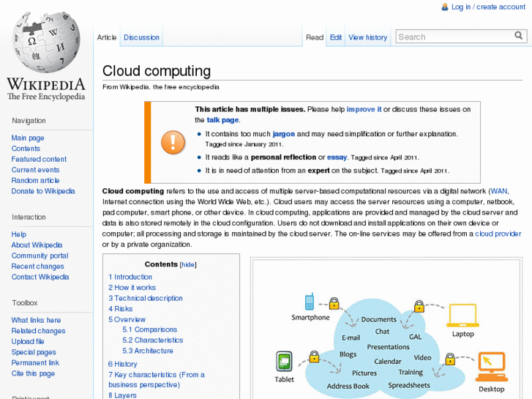Image resolution: width=532 pixels, height=399 pixels.
Task: Open Featured content
Action: point(39,159)
